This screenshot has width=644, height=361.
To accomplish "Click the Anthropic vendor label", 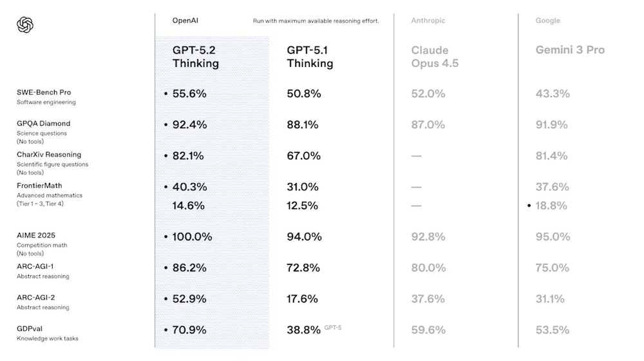I will click(428, 21).
